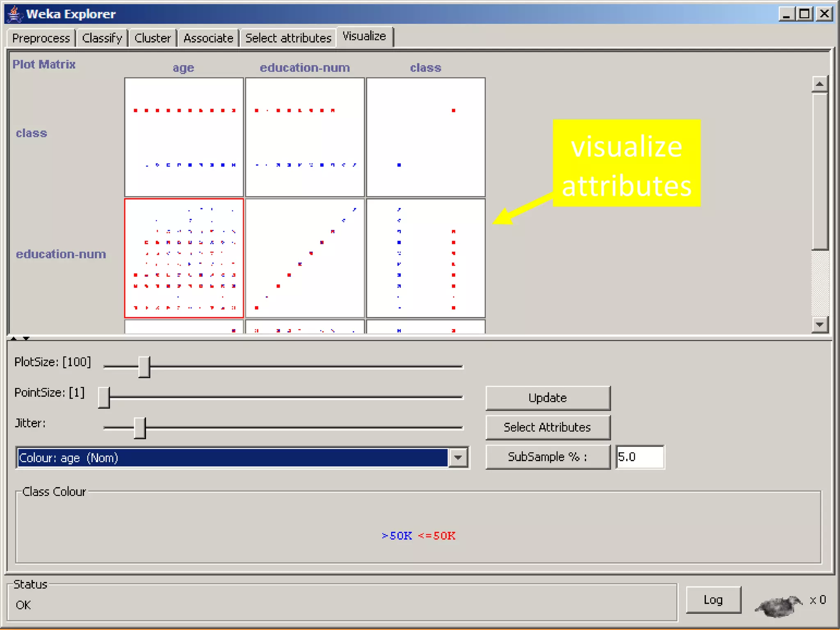The height and width of the screenshot is (630, 840).
Task: Switch to the Preprocess tab
Action: point(41,38)
